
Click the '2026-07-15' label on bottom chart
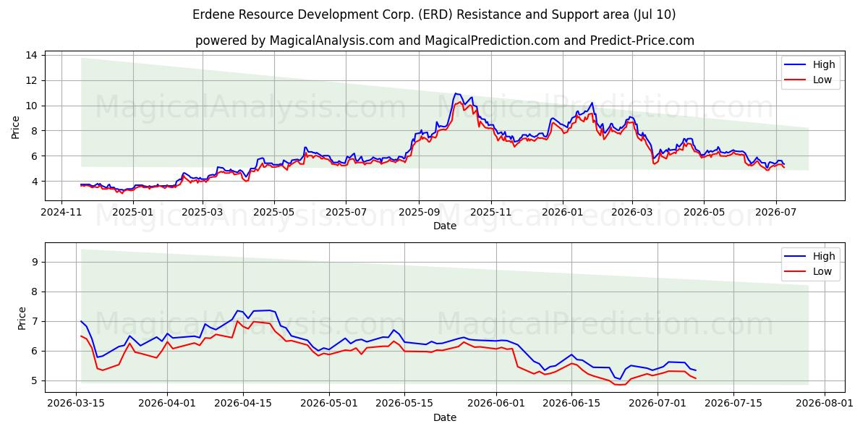[x=733, y=404]
